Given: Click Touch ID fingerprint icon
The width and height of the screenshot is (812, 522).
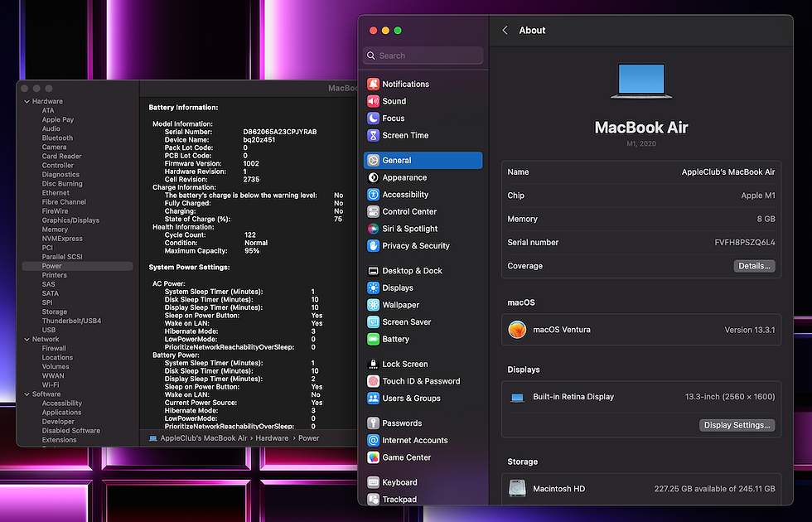Looking at the screenshot, I should tap(373, 381).
